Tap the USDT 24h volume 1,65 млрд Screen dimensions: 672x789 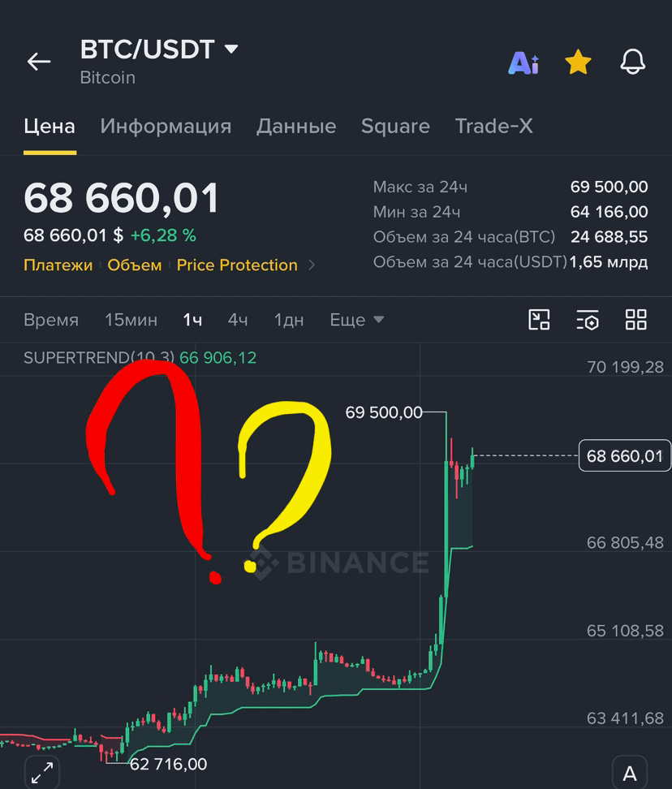pos(609,262)
